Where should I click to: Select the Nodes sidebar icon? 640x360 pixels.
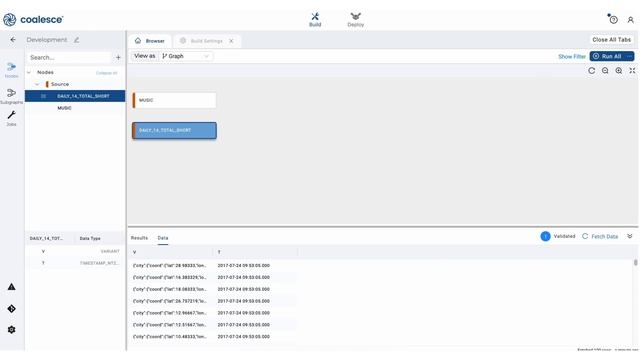[x=11, y=70]
